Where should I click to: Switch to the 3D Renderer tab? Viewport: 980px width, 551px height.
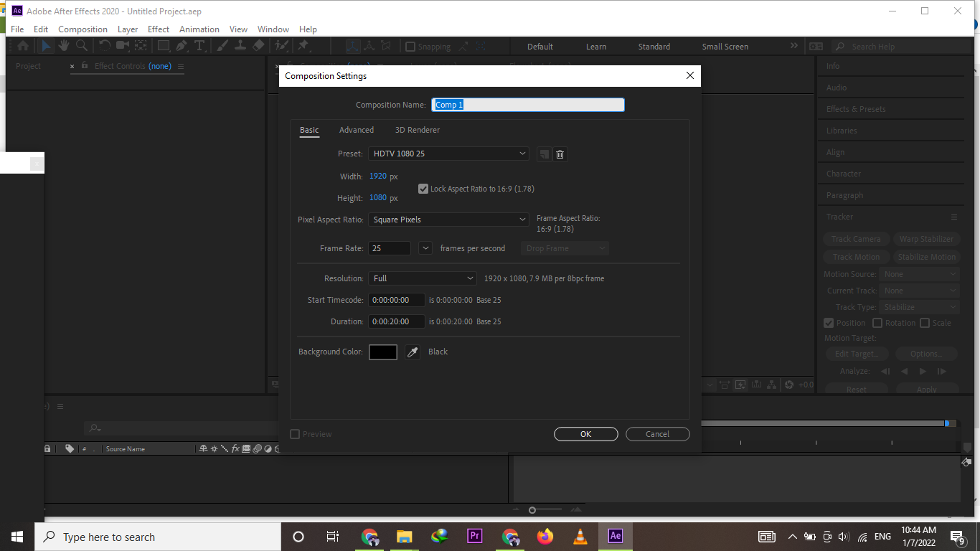tap(418, 130)
